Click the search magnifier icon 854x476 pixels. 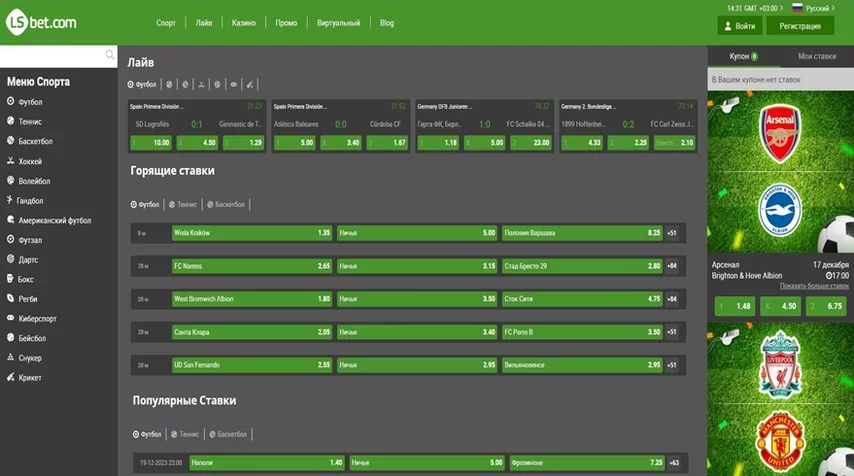click(x=109, y=55)
